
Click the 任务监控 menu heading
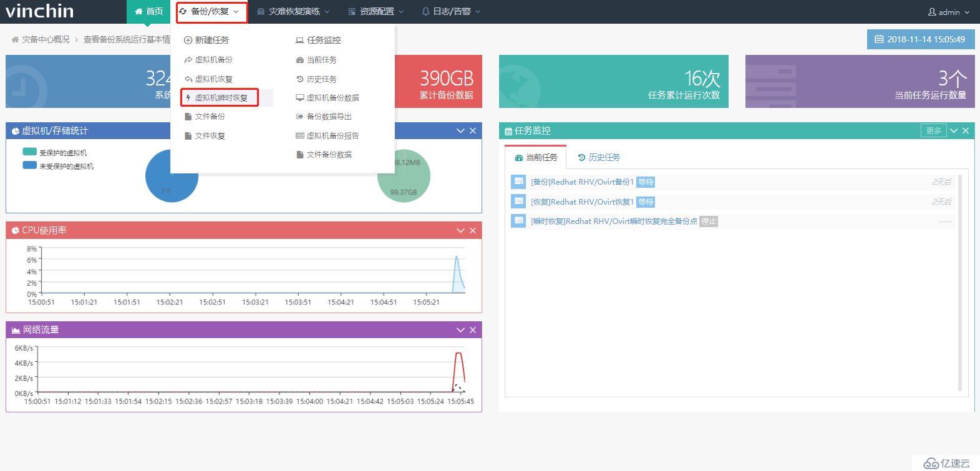tap(318, 40)
